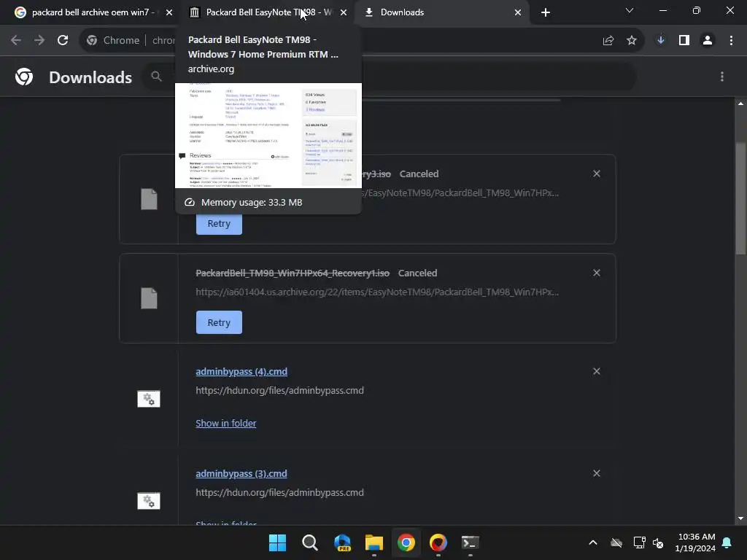Show hidden system tray icons
The image size is (747, 560).
pos(593,542)
